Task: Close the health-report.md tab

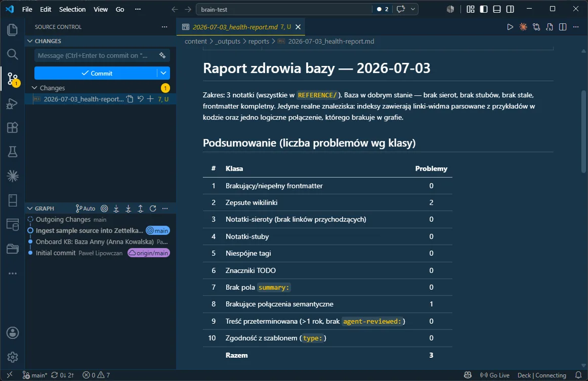Action: (x=298, y=27)
